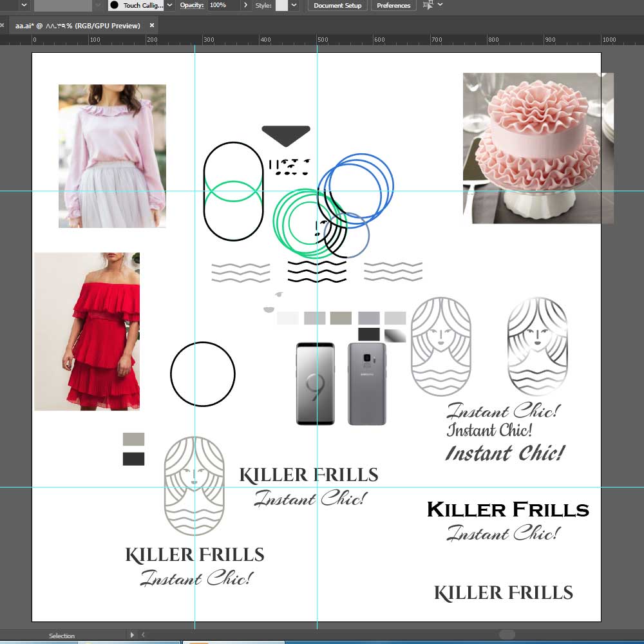Open the Preferences button

(393, 5)
